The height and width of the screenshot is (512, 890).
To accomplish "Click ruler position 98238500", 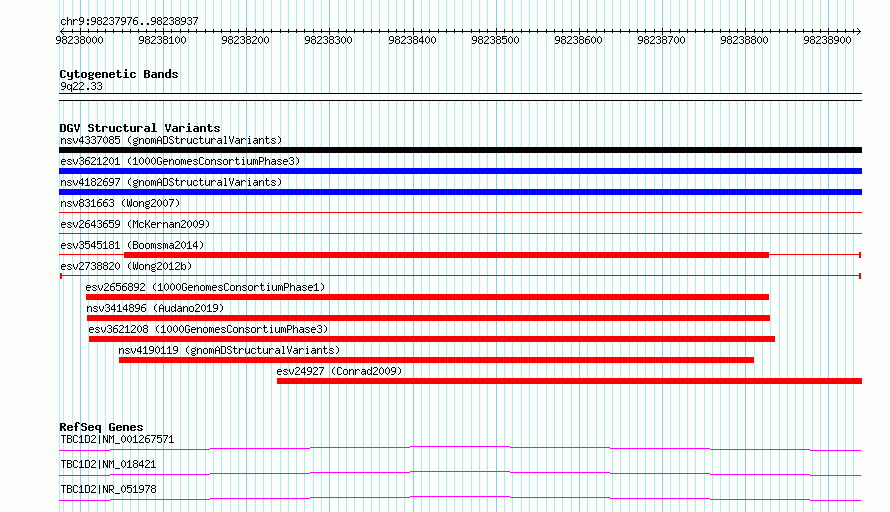I will [x=495, y=40].
